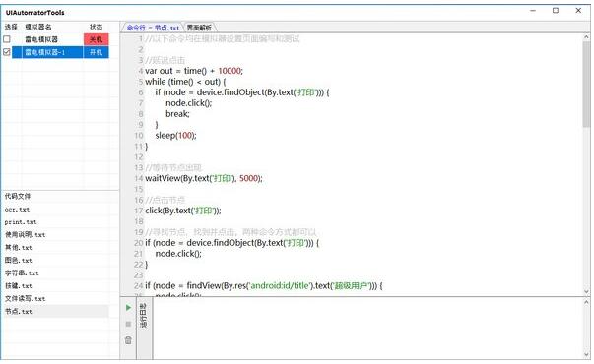Run the script with green play icon
This screenshot has width=594, height=364.
point(128,308)
